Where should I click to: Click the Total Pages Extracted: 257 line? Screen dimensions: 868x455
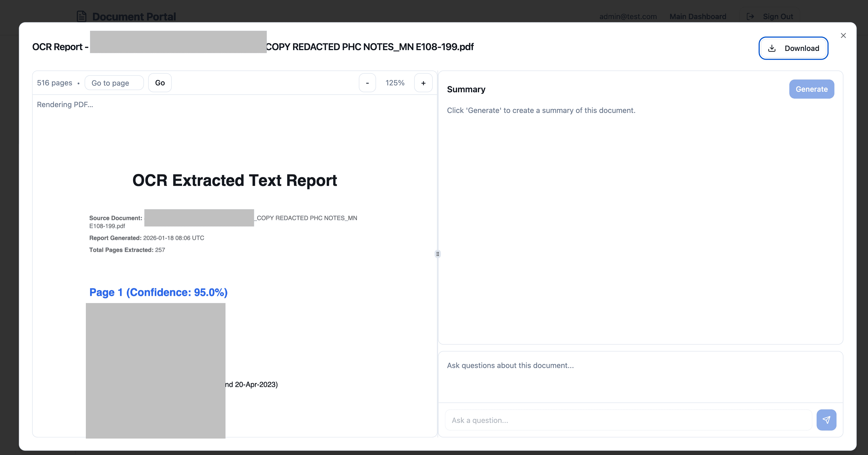127,250
